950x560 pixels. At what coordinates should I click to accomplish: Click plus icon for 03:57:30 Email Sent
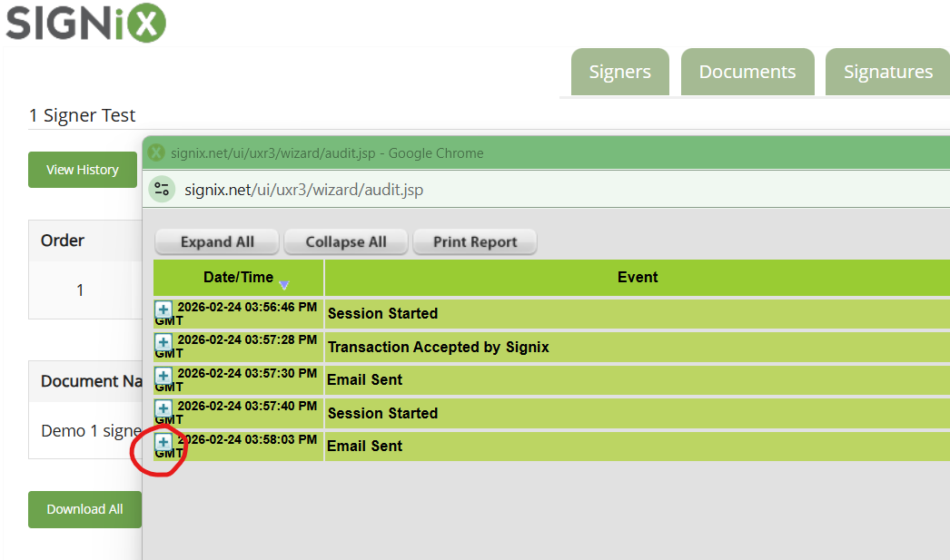[x=163, y=376]
